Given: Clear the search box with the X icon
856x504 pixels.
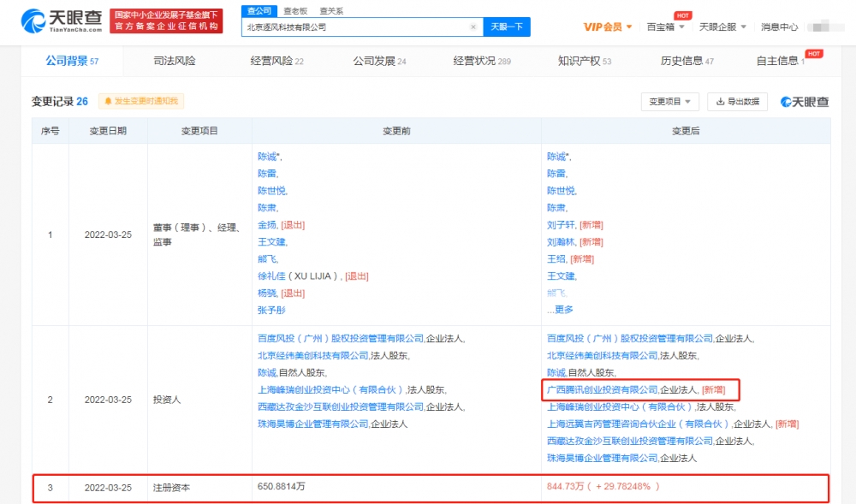Looking at the screenshot, I should (473, 27).
